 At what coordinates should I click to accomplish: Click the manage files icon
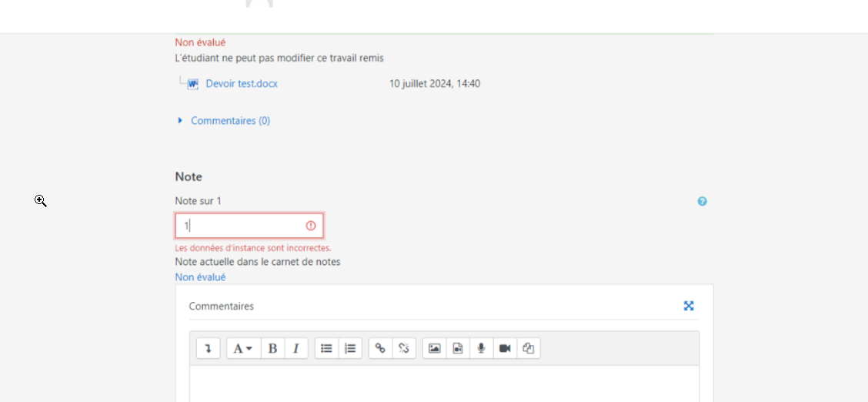tap(528, 348)
